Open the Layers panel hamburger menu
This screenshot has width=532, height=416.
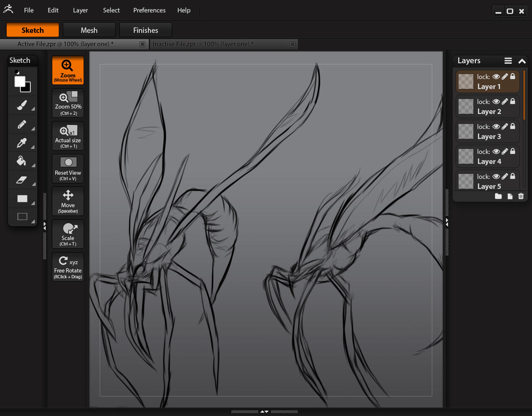(508, 61)
